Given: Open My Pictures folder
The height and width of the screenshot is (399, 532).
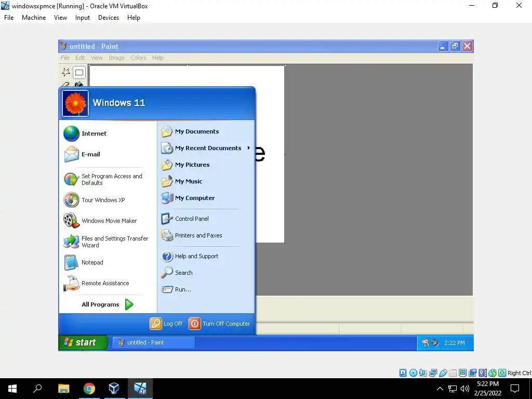Looking at the screenshot, I should [185, 165].
